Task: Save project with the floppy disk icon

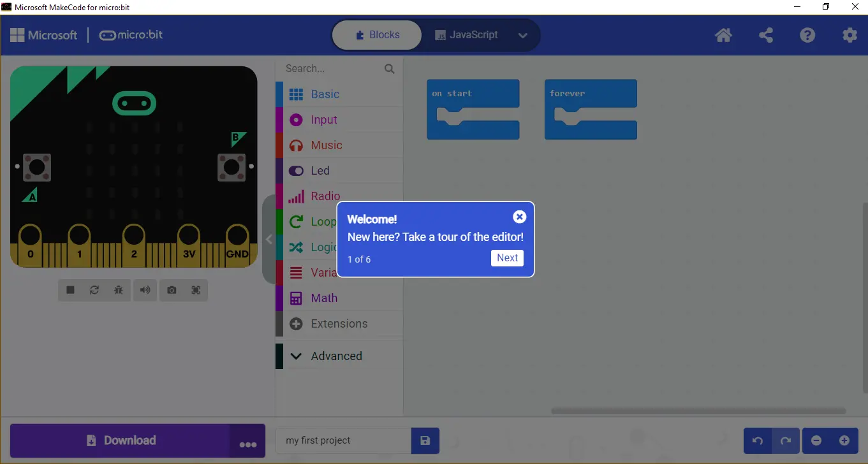Action: (x=425, y=440)
